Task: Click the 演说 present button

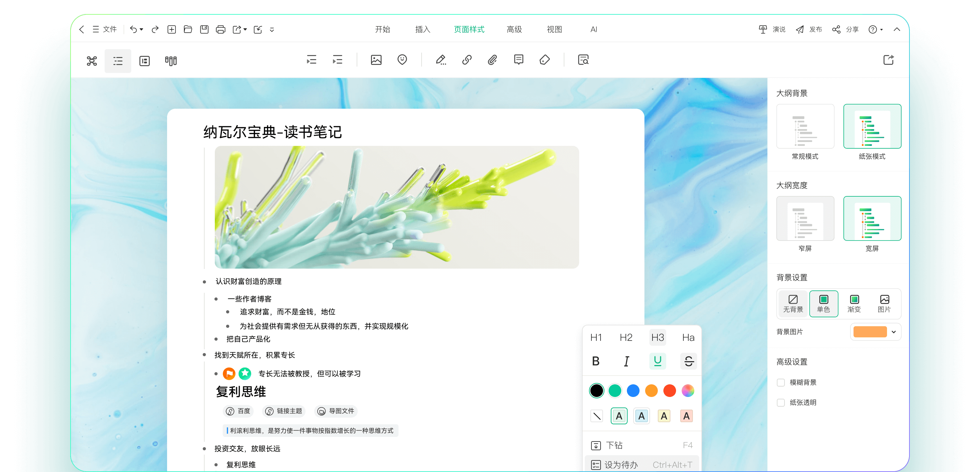Action: pyautogui.click(x=772, y=29)
